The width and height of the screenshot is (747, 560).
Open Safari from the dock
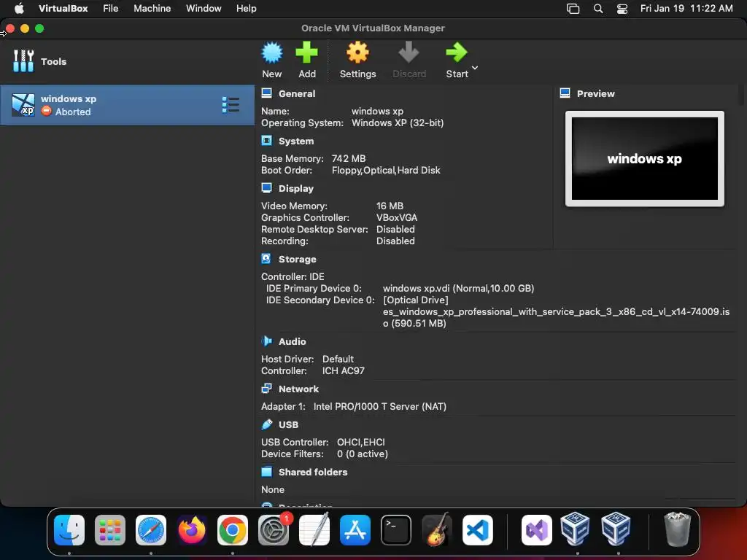coord(151,530)
